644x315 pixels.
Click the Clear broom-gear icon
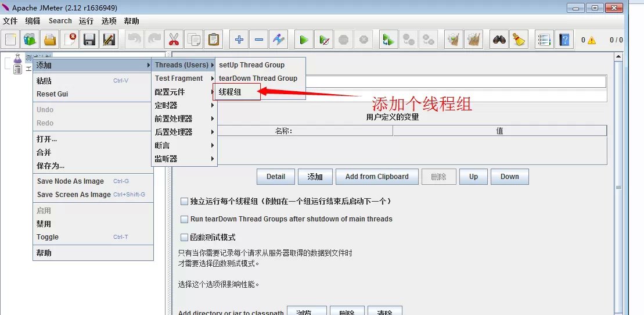click(x=454, y=40)
